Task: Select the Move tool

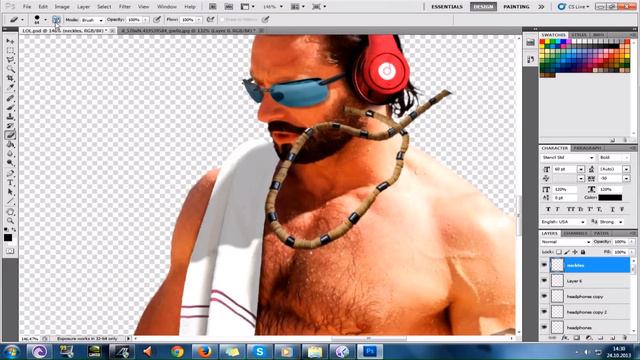Action: [x=10, y=42]
